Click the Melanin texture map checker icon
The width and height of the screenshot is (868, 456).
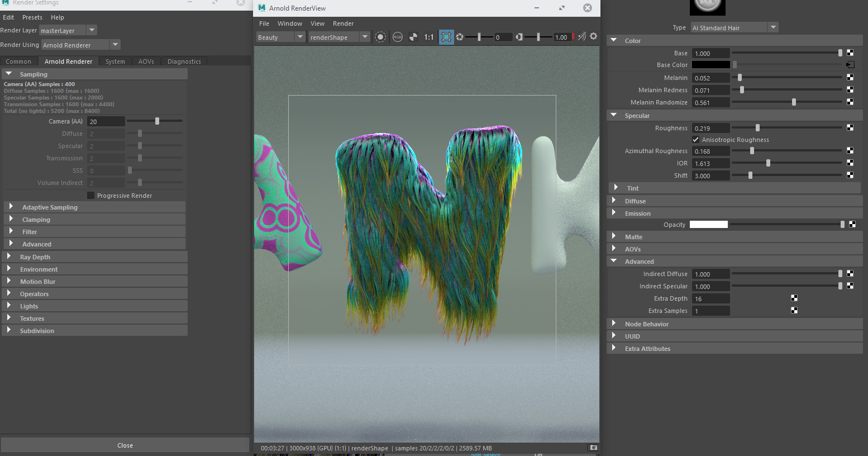[850, 78]
